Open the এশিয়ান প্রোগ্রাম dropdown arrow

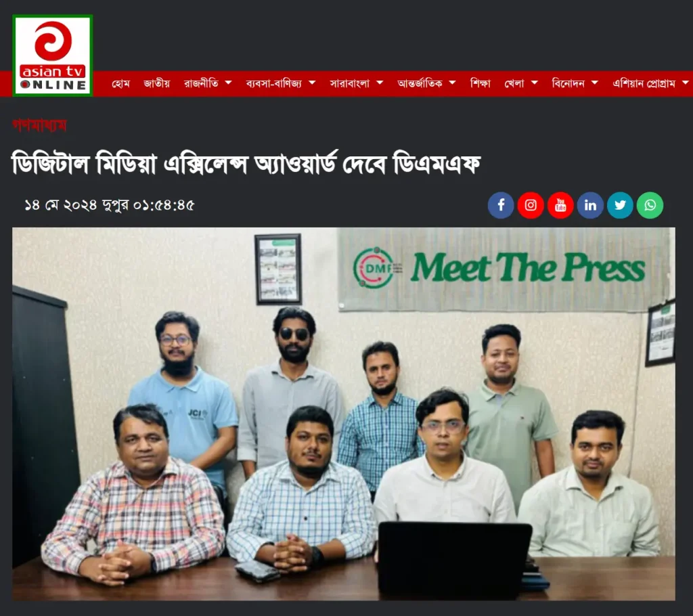[686, 83]
